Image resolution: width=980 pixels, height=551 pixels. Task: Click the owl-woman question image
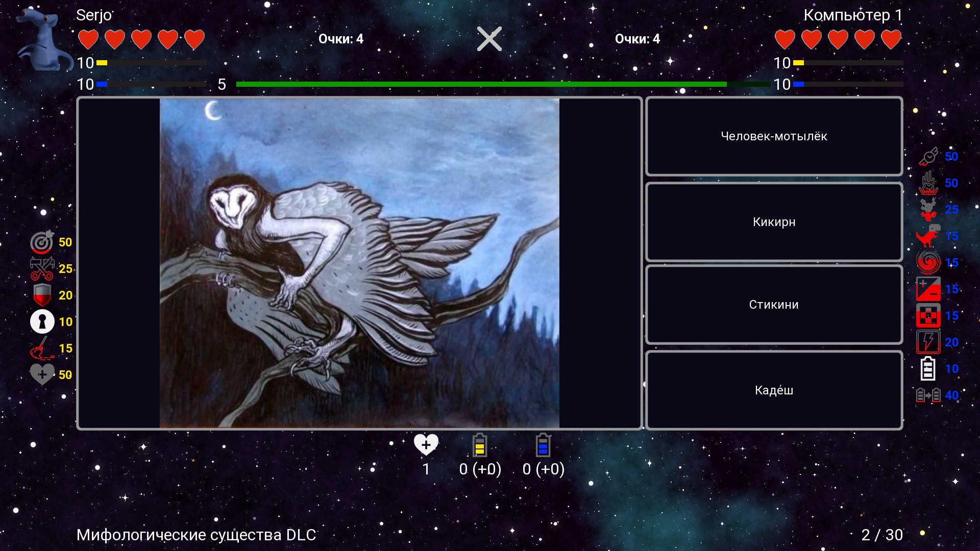tap(359, 263)
